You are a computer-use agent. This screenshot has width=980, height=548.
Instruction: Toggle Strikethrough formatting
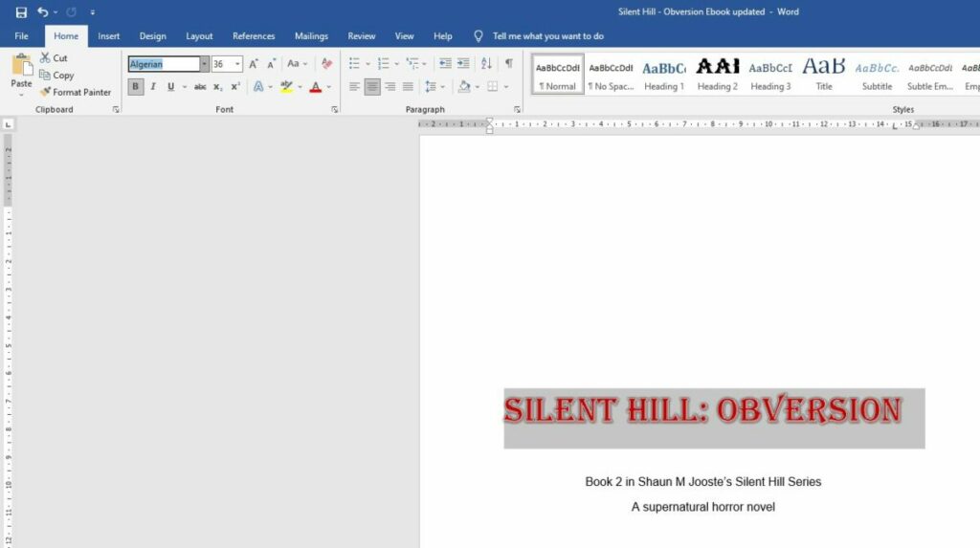pyautogui.click(x=200, y=87)
